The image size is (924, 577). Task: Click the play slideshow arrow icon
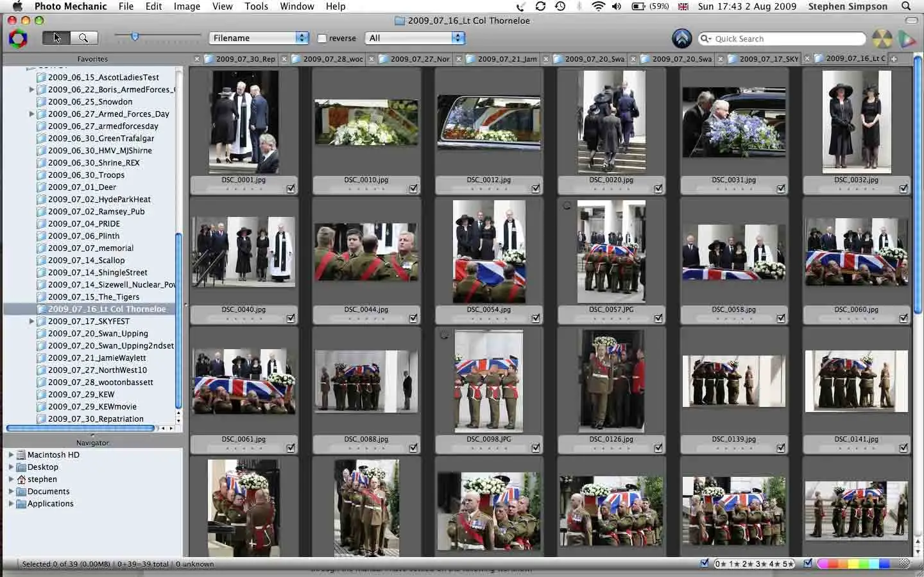907,39
